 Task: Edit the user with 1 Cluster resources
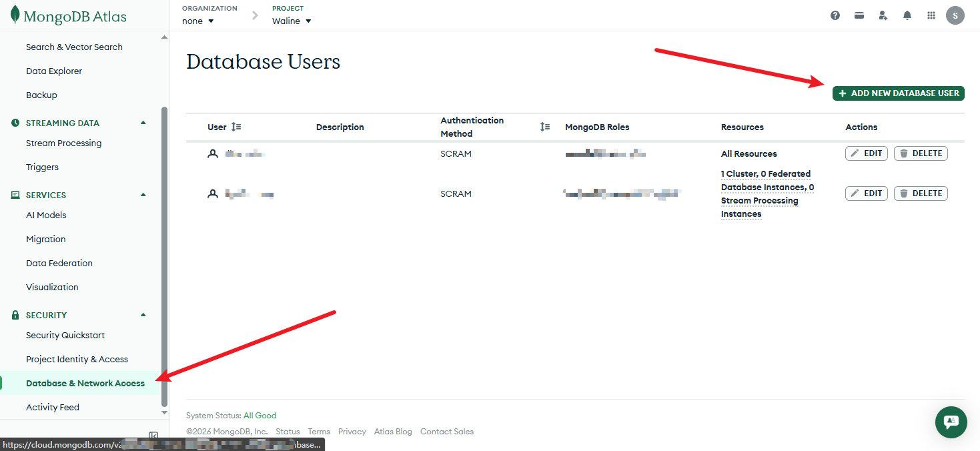click(x=867, y=193)
